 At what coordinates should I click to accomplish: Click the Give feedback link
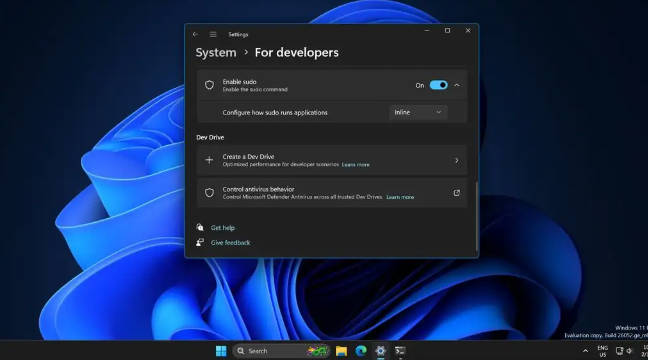230,243
